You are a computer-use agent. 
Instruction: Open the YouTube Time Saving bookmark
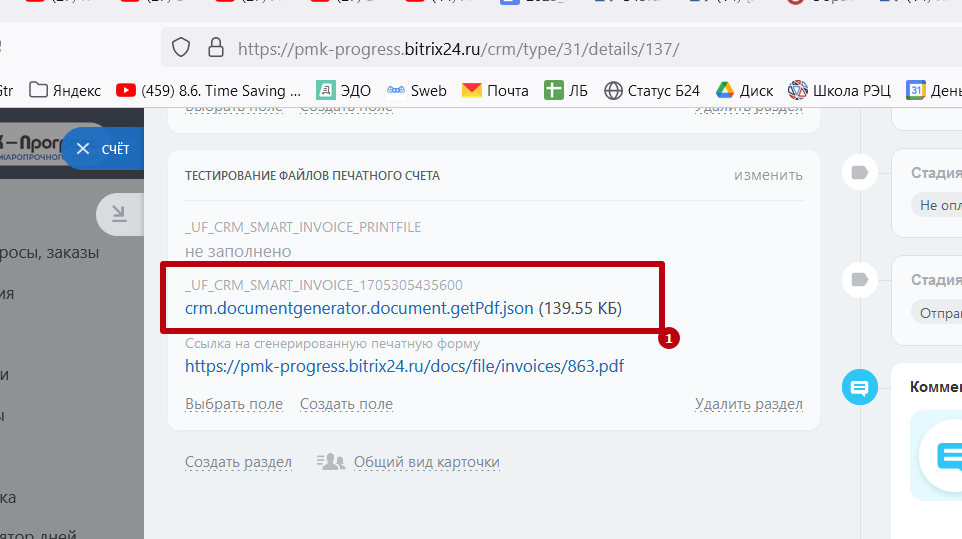pyautogui.click(x=208, y=91)
